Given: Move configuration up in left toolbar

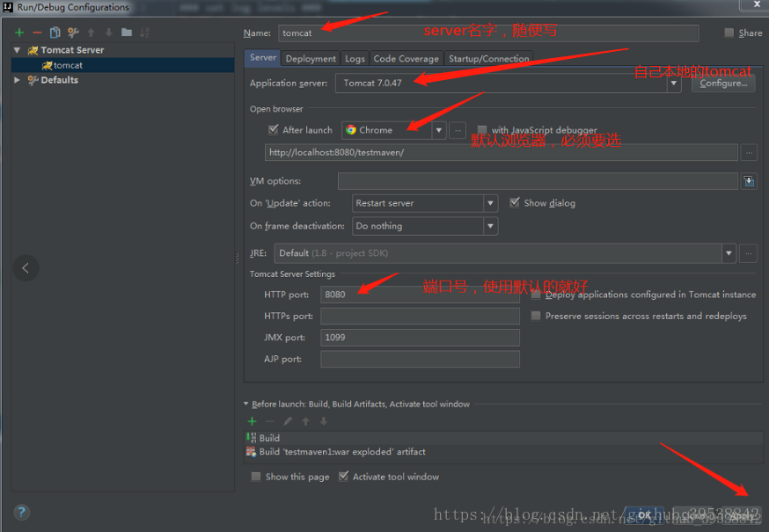Looking at the screenshot, I should click(91, 33).
